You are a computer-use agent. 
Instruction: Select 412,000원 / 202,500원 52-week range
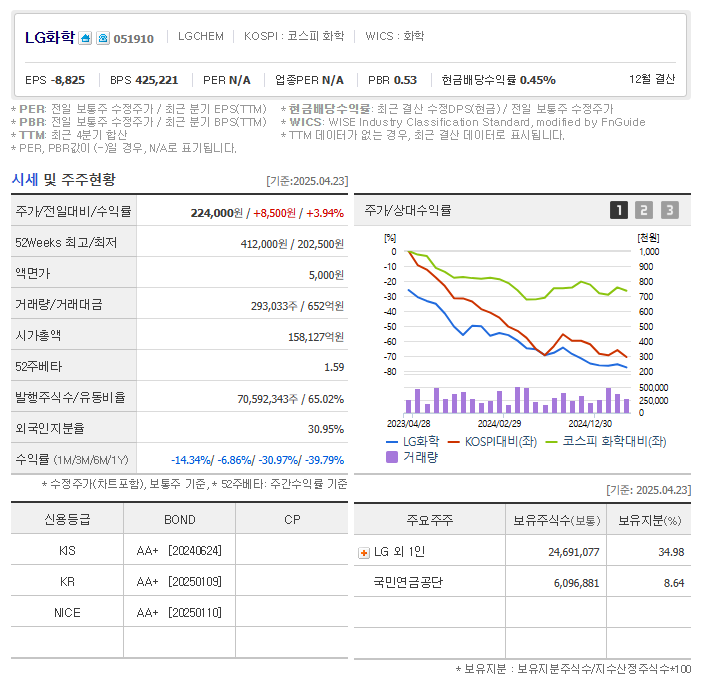click(292, 244)
